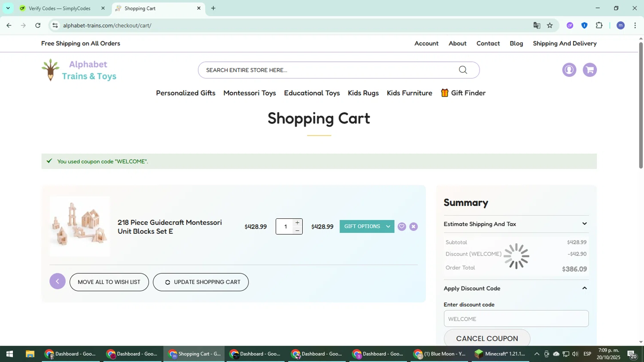This screenshot has width=644, height=362.
Task: Open Kids Rugs menu
Action: pos(363,93)
